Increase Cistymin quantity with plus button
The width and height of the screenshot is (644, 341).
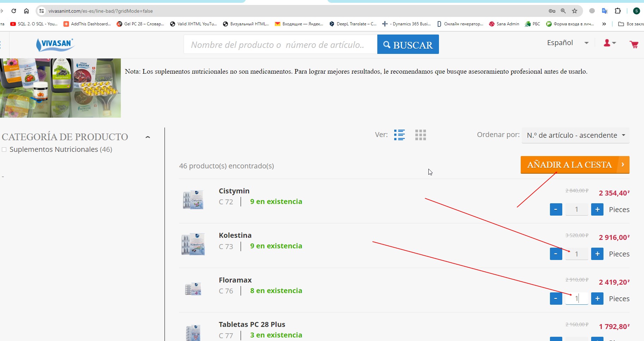coord(597,210)
